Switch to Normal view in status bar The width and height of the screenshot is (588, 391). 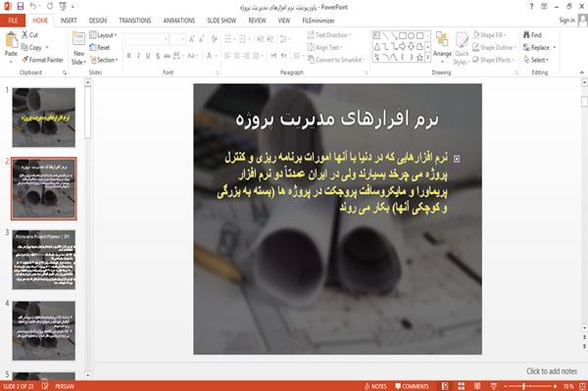coord(445,386)
